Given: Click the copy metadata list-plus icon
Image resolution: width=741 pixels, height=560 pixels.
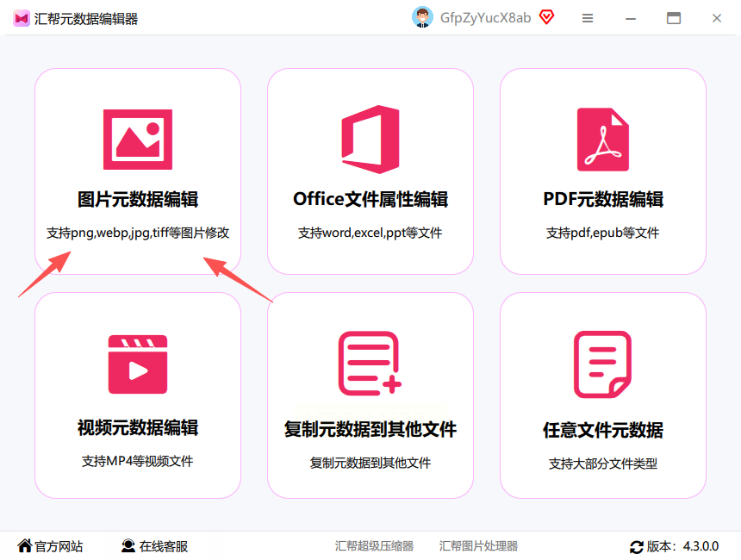Looking at the screenshot, I should pyautogui.click(x=370, y=363).
